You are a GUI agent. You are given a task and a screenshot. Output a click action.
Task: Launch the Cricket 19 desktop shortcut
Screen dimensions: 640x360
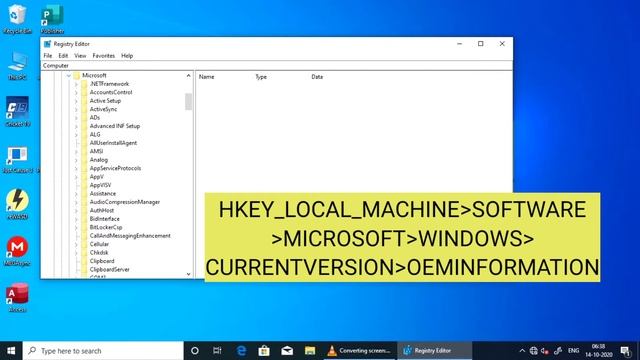pyautogui.click(x=17, y=111)
